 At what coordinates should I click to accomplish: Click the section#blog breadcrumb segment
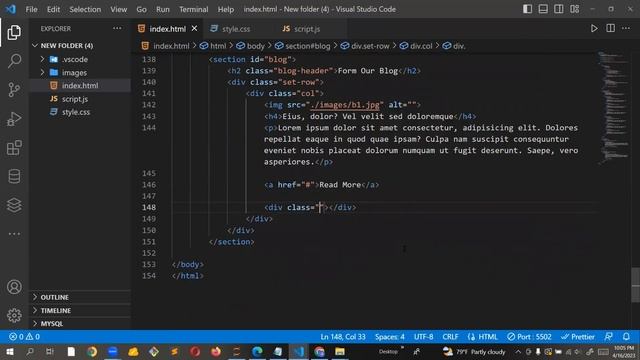coord(308,46)
